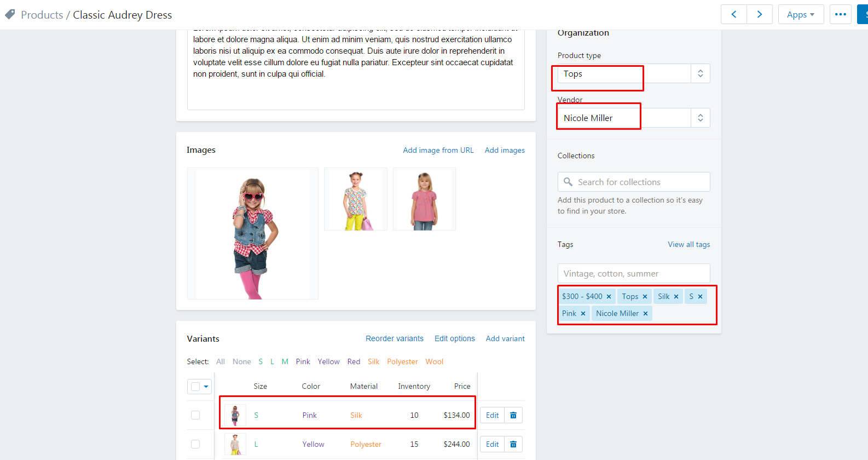This screenshot has width=868, height=460.
Task: Click into the product description text area
Action: pyautogui.click(x=356, y=68)
